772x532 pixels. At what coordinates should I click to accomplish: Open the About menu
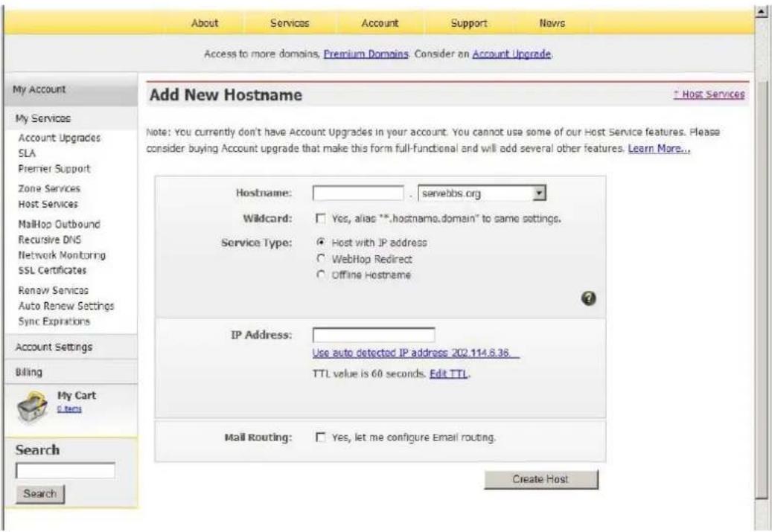(x=205, y=22)
